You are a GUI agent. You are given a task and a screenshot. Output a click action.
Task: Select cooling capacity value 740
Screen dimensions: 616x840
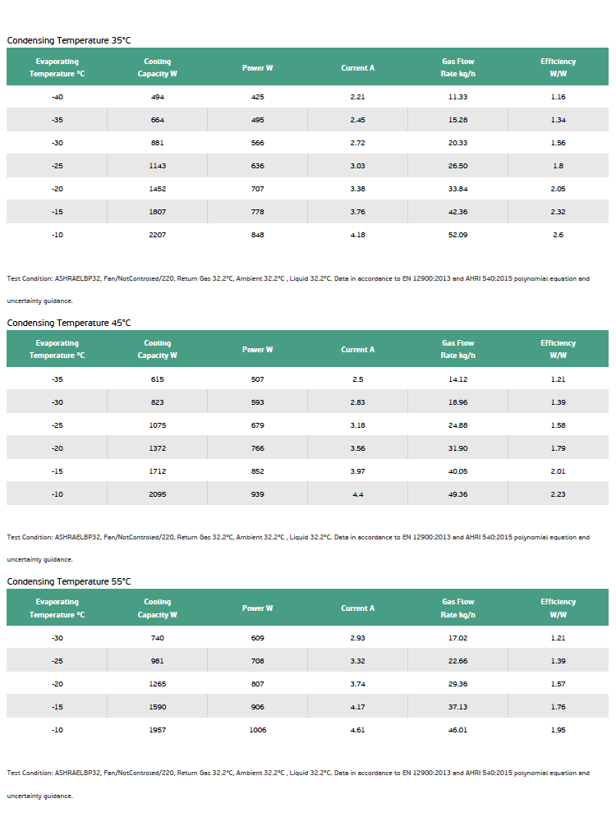(x=157, y=637)
